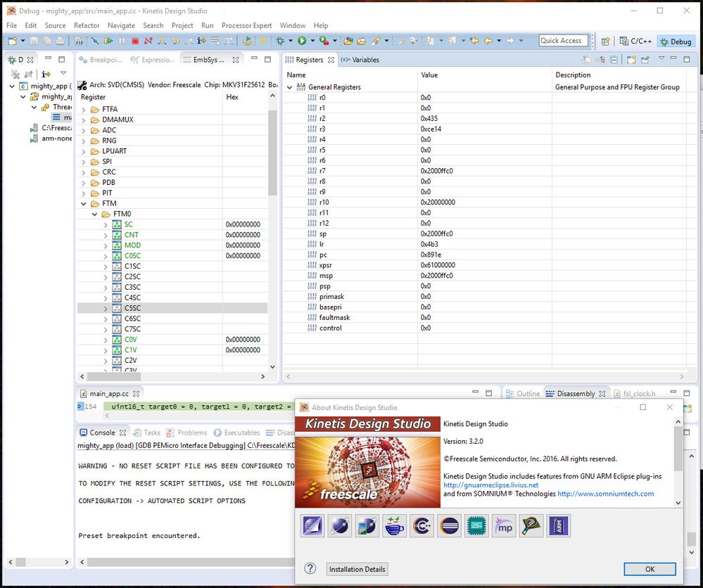
Task: Click the Collapse All icon in Registers view
Action: tap(614, 60)
